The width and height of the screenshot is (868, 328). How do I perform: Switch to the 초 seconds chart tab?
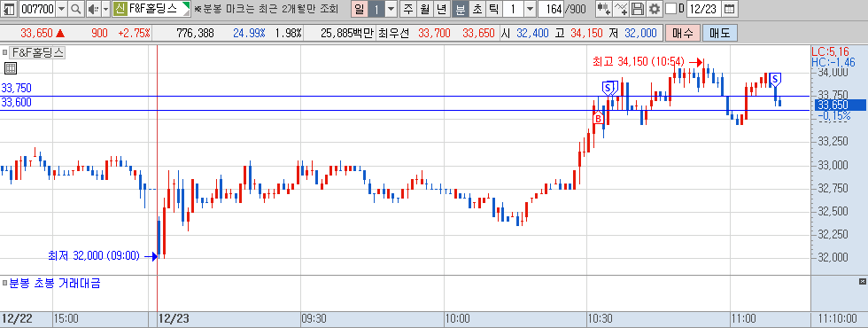pos(477,9)
